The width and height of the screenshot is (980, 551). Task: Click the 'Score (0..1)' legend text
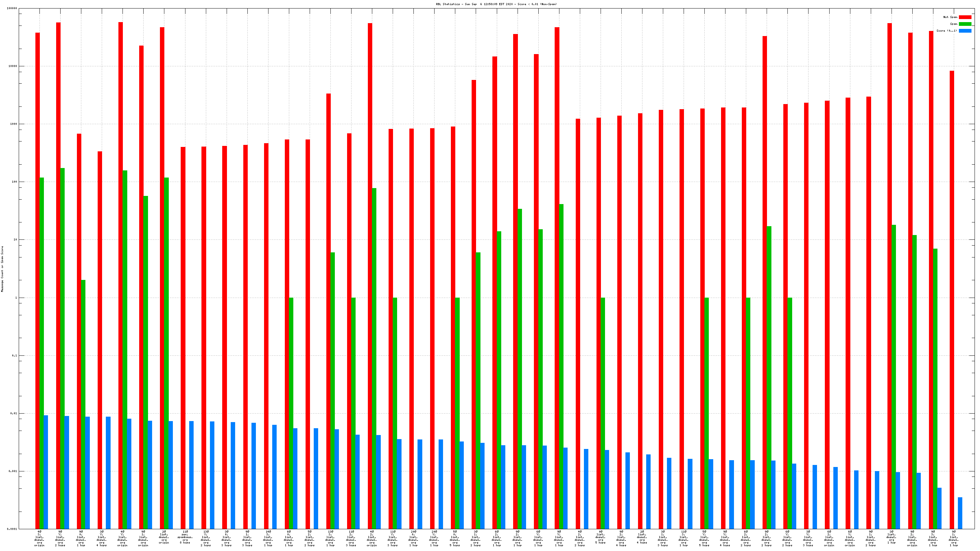(947, 31)
